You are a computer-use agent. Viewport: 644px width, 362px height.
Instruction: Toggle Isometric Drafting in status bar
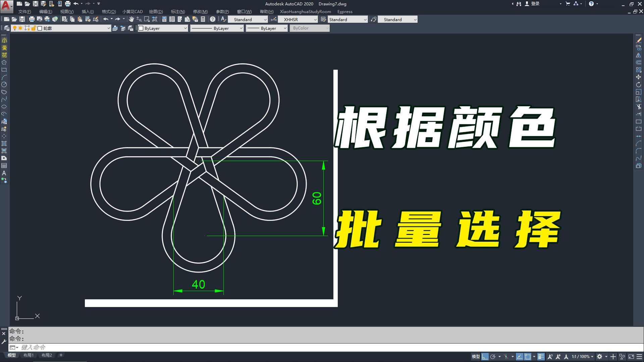point(506,357)
